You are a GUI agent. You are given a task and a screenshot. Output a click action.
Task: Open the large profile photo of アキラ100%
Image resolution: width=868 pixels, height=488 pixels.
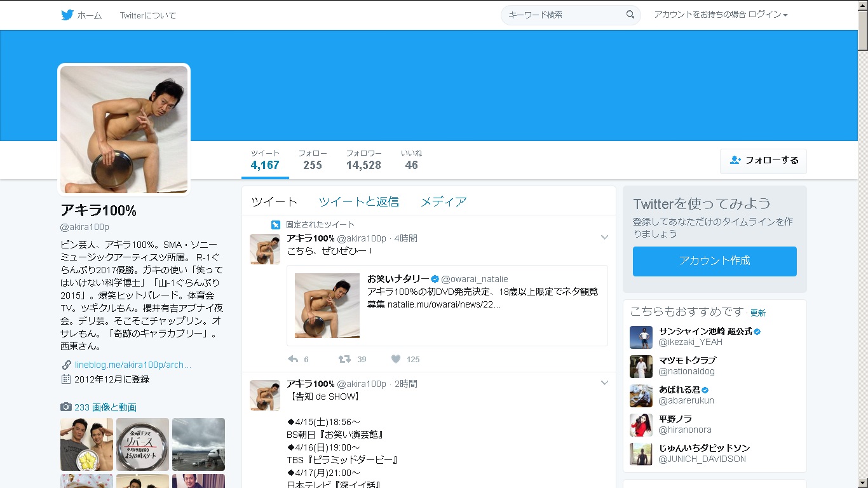124,130
